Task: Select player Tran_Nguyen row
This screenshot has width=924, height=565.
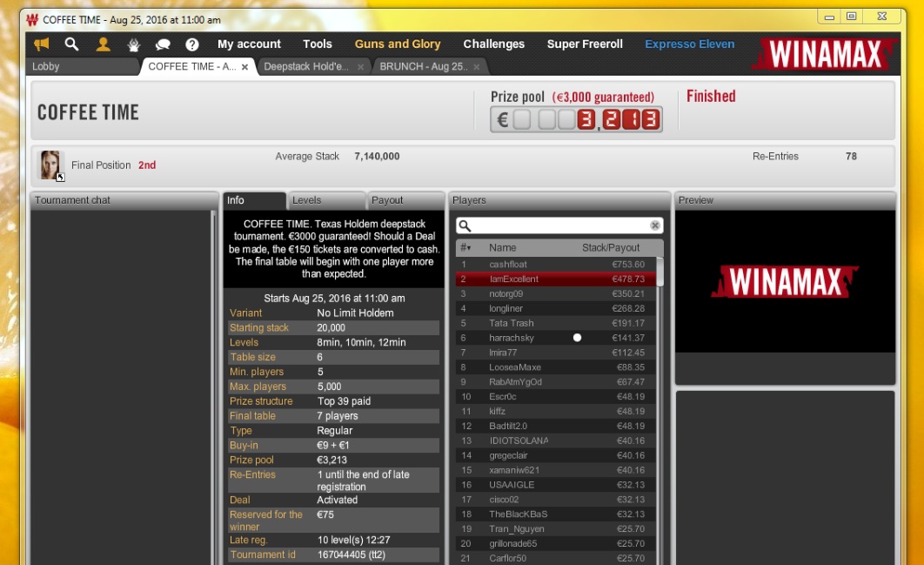Action: point(556,529)
